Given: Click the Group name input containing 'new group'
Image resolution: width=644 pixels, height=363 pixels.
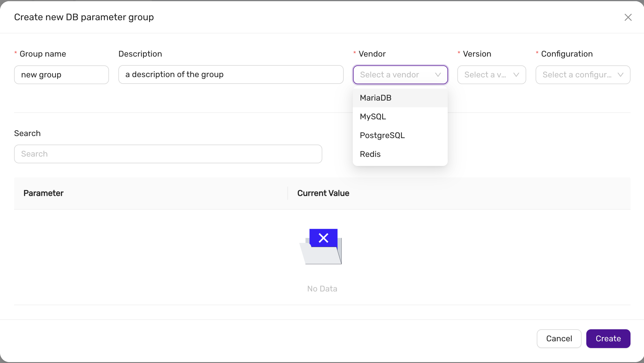Looking at the screenshot, I should (x=62, y=75).
